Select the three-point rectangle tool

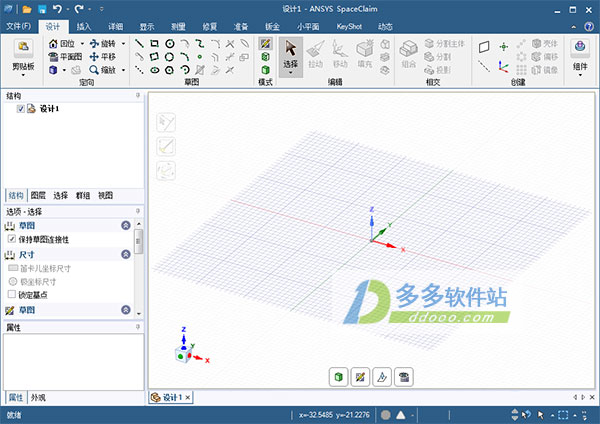pos(155,57)
